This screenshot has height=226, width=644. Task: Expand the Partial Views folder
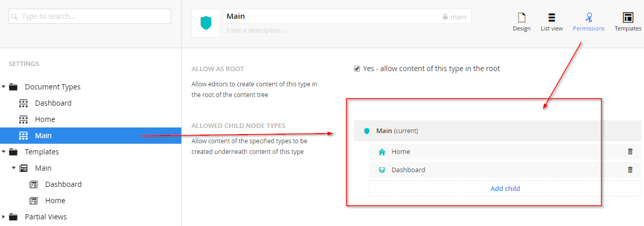click(x=4, y=217)
